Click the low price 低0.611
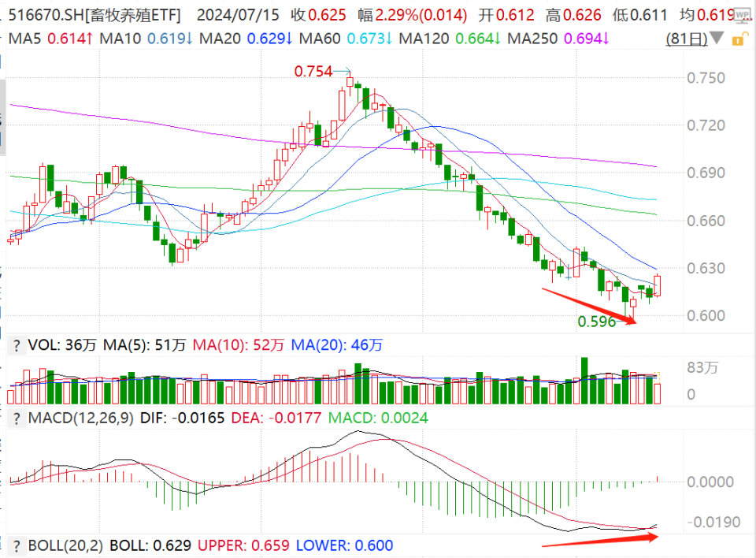756x558 pixels. [x=639, y=16]
